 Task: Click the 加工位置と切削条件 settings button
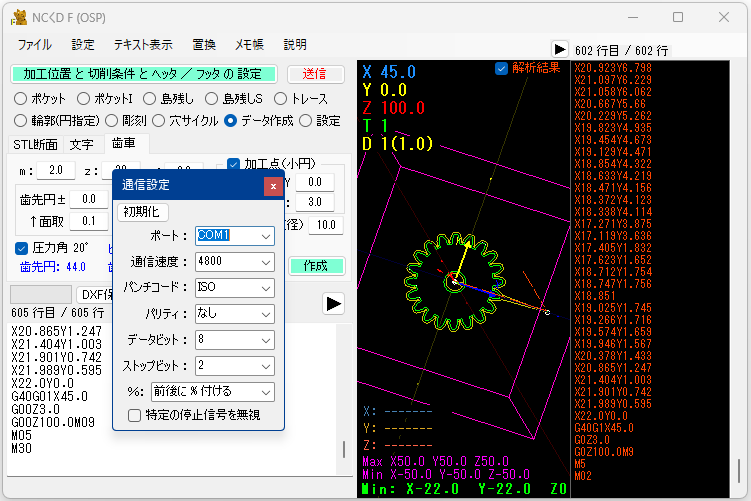tap(143, 74)
